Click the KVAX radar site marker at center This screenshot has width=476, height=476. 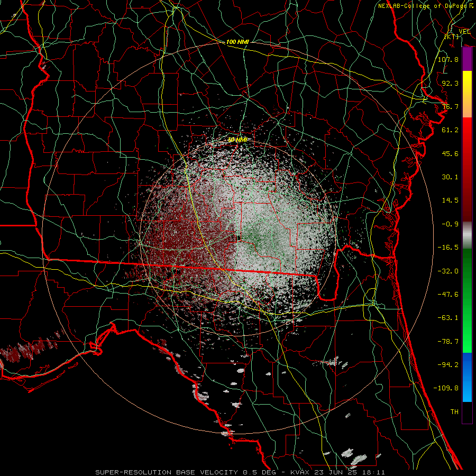click(x=239, y=237)
